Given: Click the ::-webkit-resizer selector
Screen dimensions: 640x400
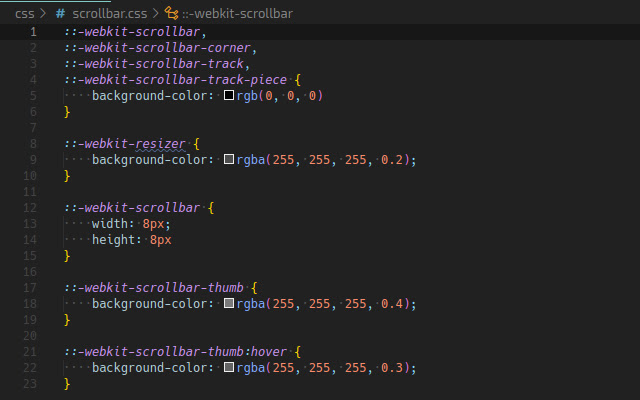Looking at the screenshot, I should pos(124,144).
